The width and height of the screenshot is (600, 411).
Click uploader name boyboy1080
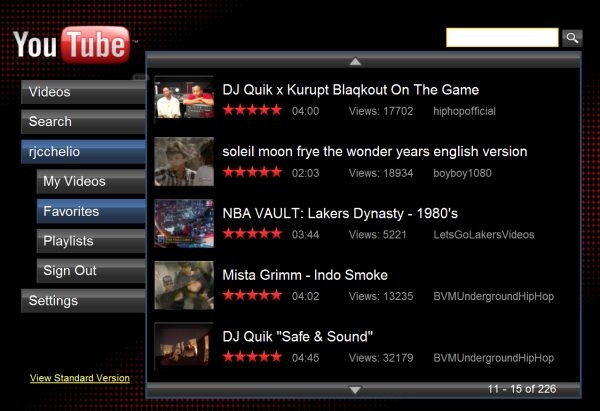462,173
